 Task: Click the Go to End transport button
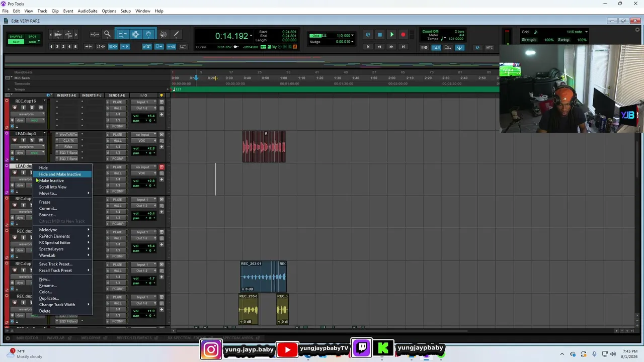pyautogui.click(x=403, y=47)
